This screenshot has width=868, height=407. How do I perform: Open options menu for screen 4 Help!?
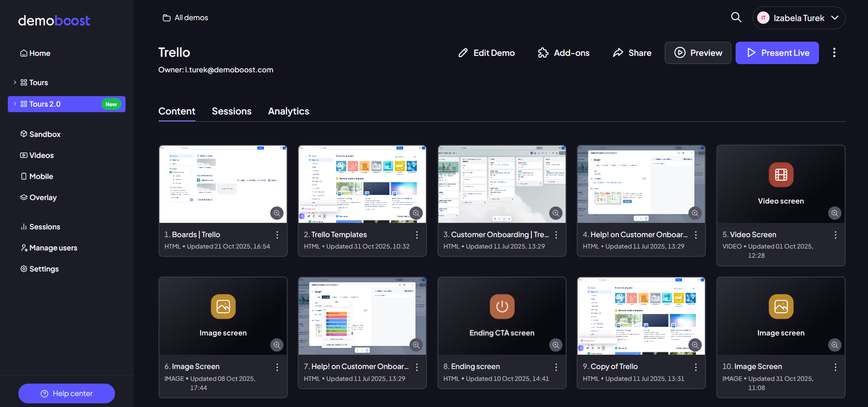(x=696, y=235)
